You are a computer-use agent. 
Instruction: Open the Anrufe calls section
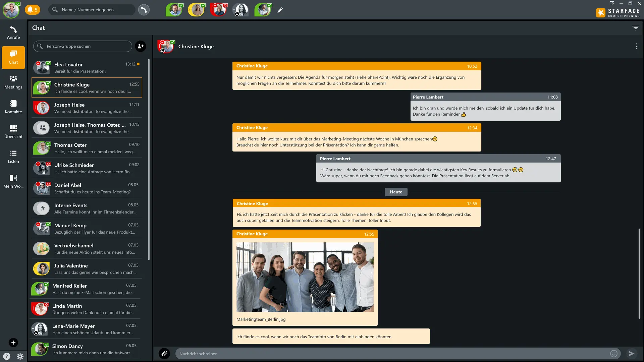point(13,33)
